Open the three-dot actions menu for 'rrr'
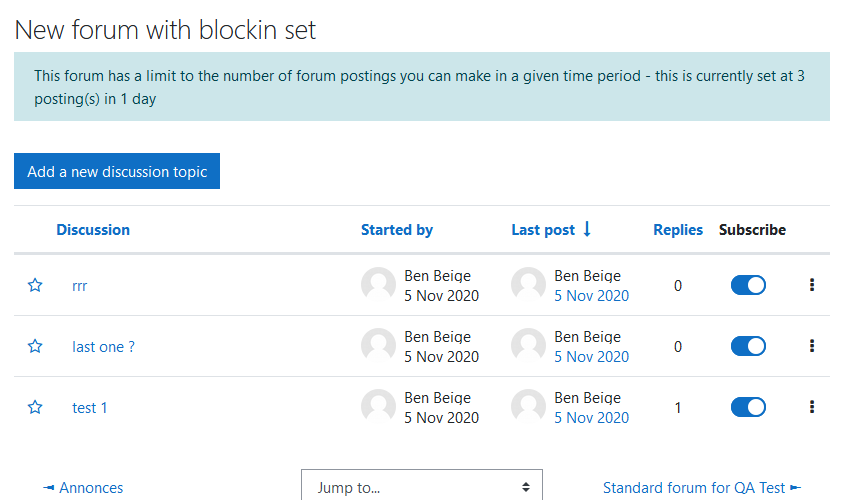842x500 pixels. 812,285
